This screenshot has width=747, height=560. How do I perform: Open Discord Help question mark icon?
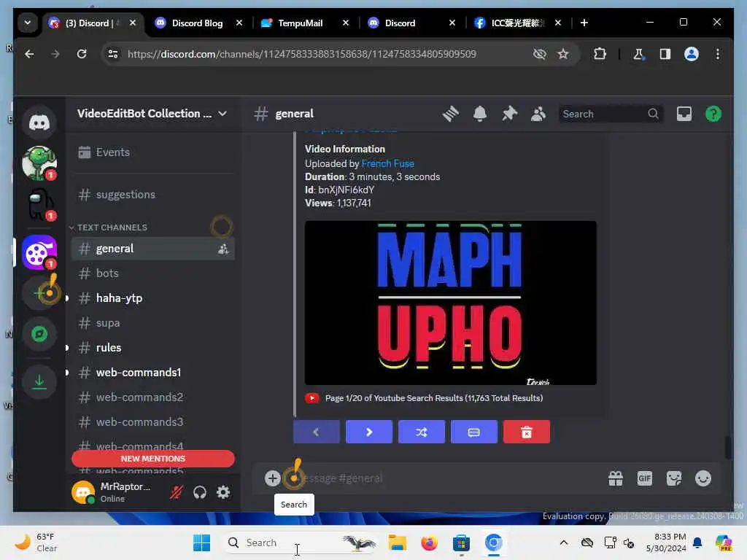[x=713, y=114]
